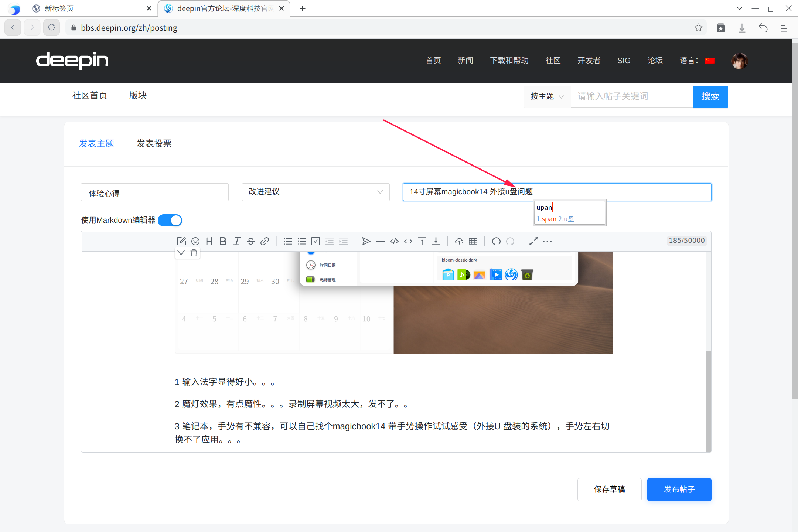
Task: Insert emoji from editor toolbar
Action: coord(195,241)
